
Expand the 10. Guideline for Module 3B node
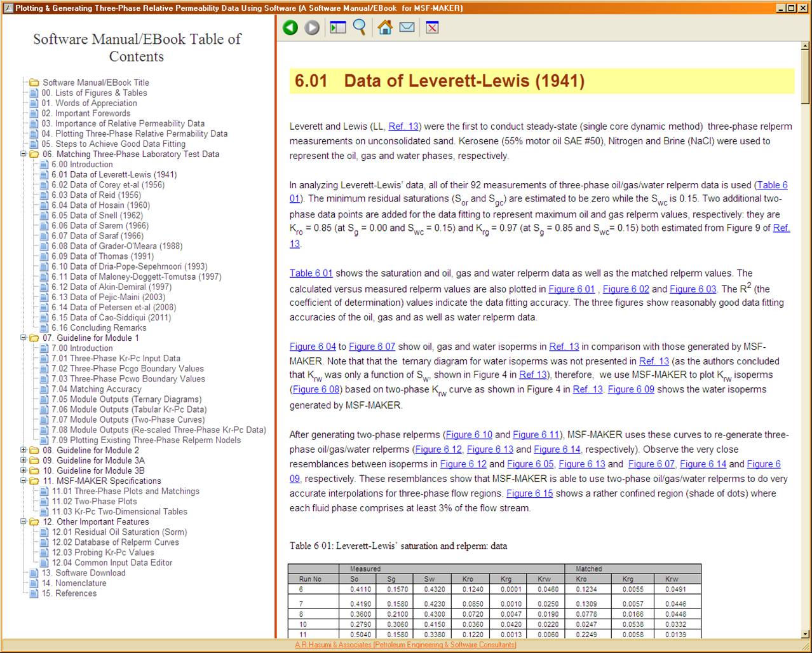click(x=24, y=471)
